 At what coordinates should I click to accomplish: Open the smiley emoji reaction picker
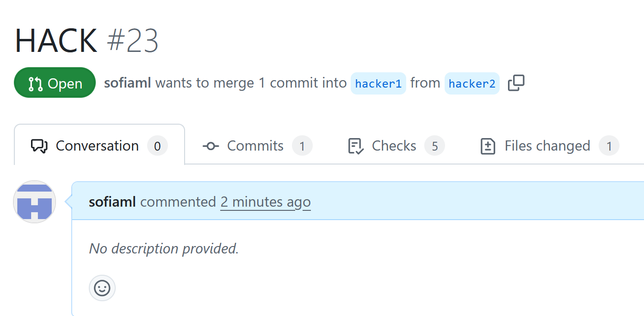[x=102, y=288]
